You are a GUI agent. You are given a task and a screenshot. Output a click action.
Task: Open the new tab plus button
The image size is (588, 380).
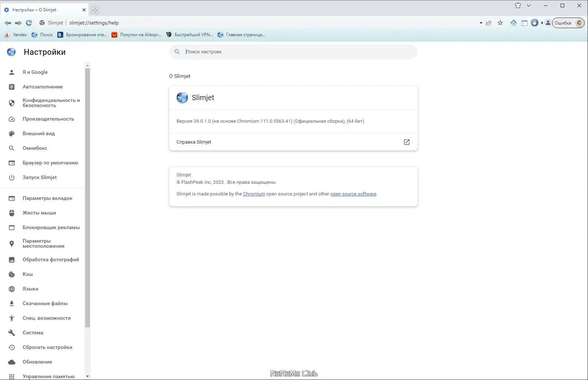(95, 10)
